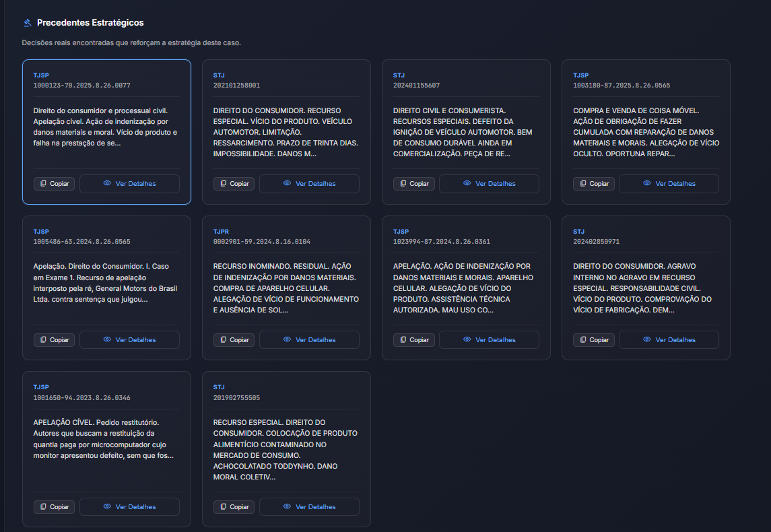The height and width of the screenshot is (532, 771).
Task: Copy TJSP precedent 1003180-87.2025.8.26.0565
Action: [x=594, y=183]
